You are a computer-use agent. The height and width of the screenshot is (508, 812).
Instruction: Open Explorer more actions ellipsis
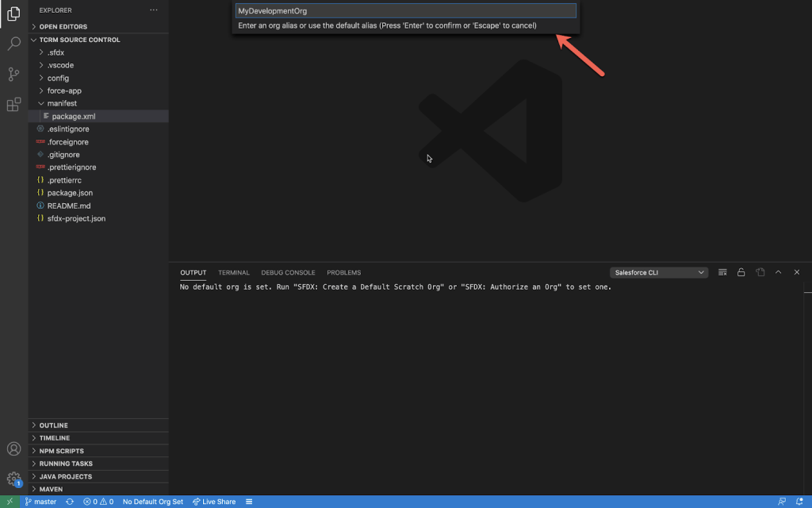coord(153,10)
